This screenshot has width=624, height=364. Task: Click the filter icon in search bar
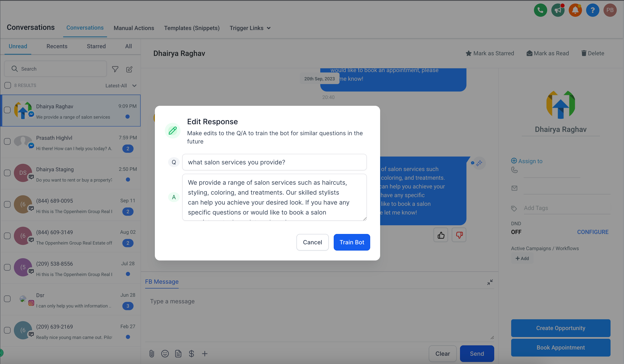[115, 69]
